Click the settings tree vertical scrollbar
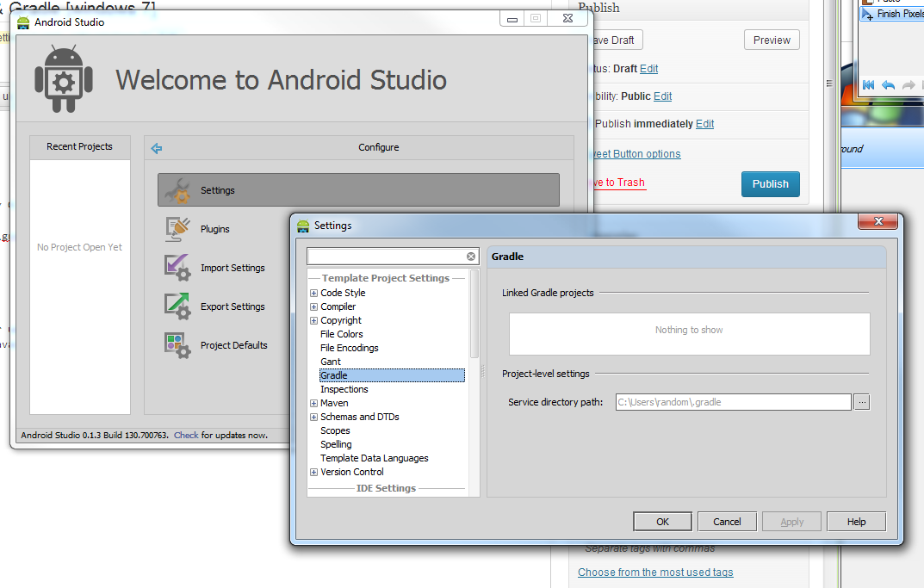924x588 pixels. coord(474,314)
